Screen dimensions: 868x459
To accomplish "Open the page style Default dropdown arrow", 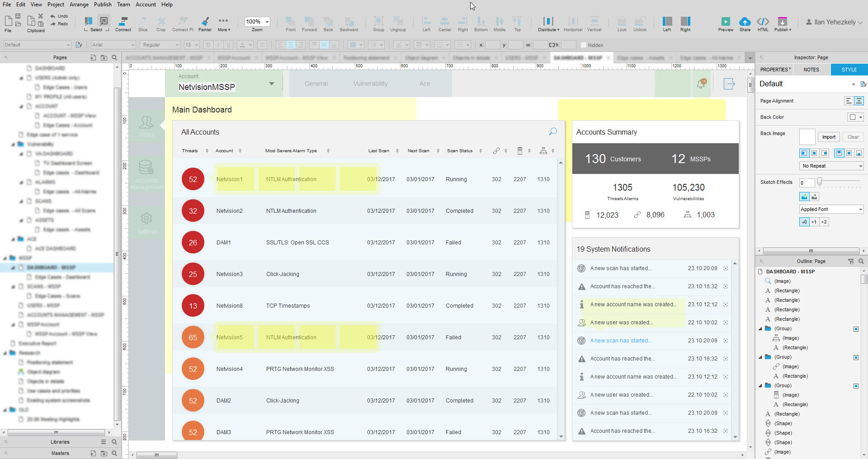I will click(x=853, y=84).
